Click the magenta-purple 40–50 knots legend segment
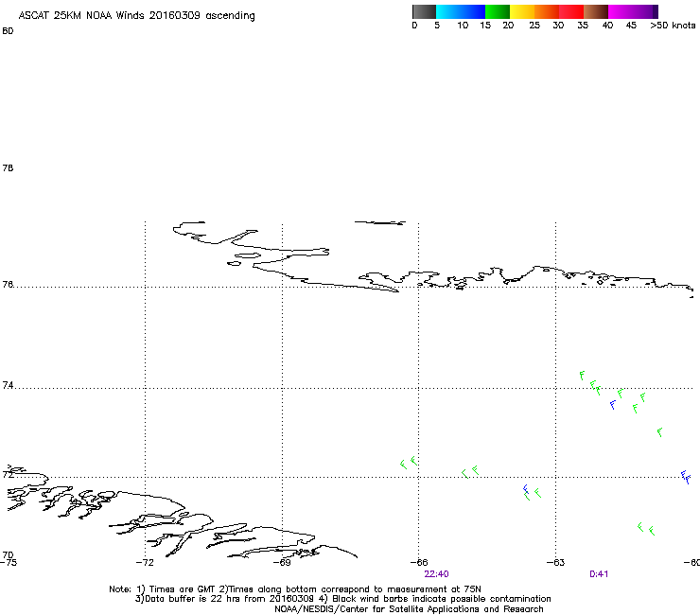 coord(633,11)
